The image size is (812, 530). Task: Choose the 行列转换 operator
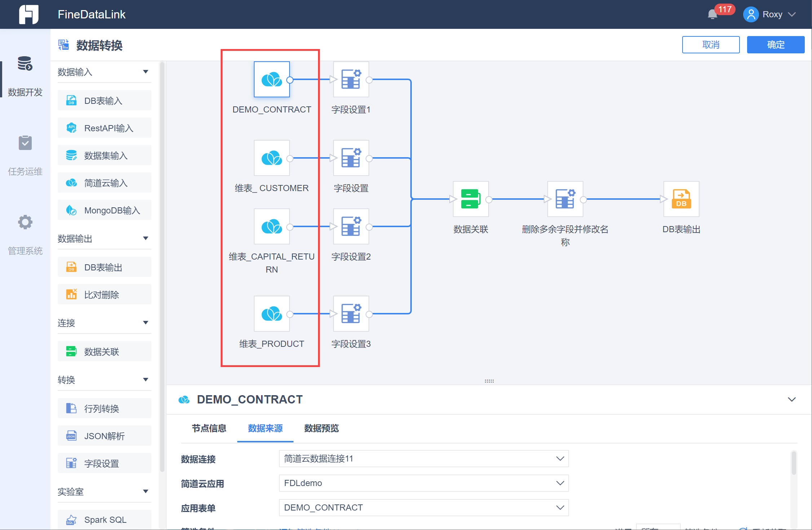pyautogui.click(x=105, y=408)
